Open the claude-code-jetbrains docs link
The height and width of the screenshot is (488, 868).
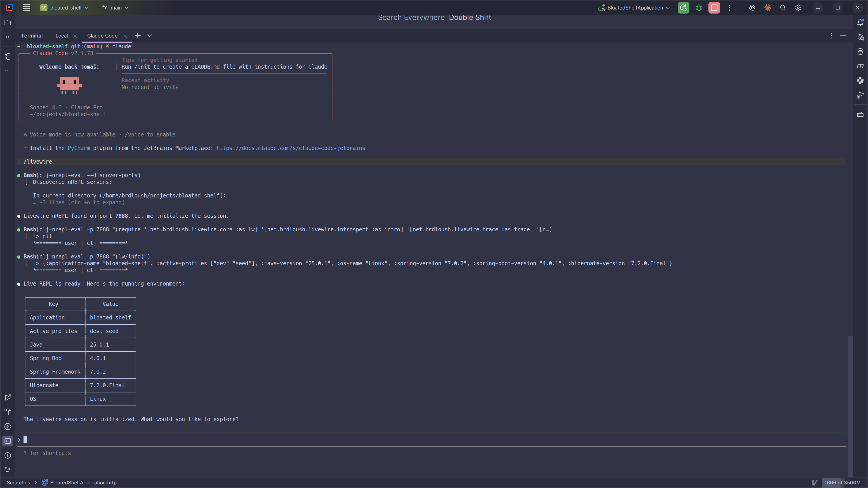(x=290, y=148)
